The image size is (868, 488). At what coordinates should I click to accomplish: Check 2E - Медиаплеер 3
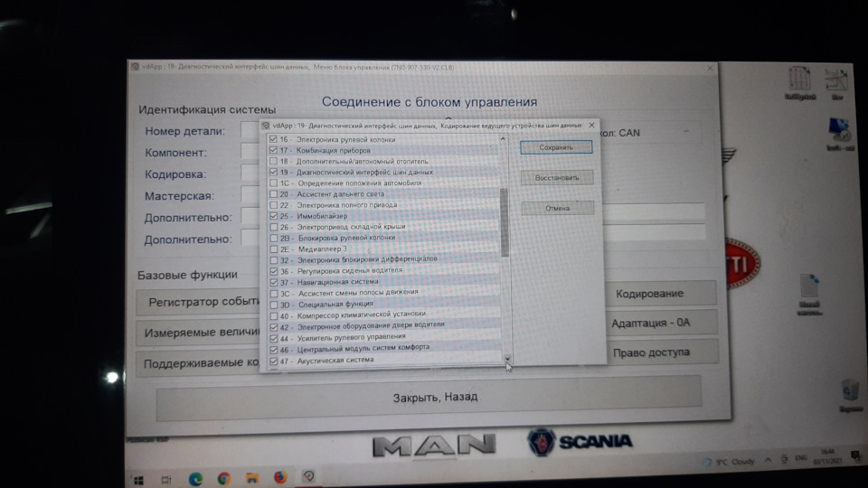tap(273, 249)
